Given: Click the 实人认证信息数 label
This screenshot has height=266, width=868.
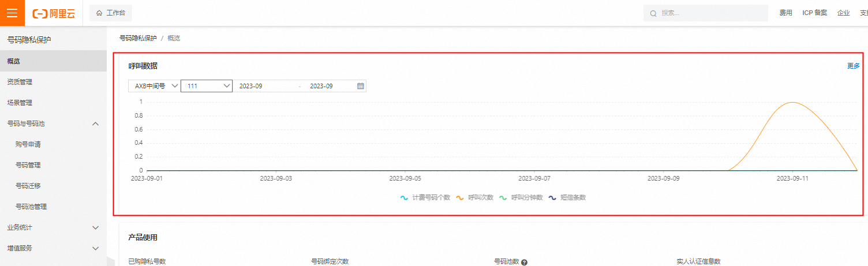Looking at the screenshot, I should tap(699, 261).
